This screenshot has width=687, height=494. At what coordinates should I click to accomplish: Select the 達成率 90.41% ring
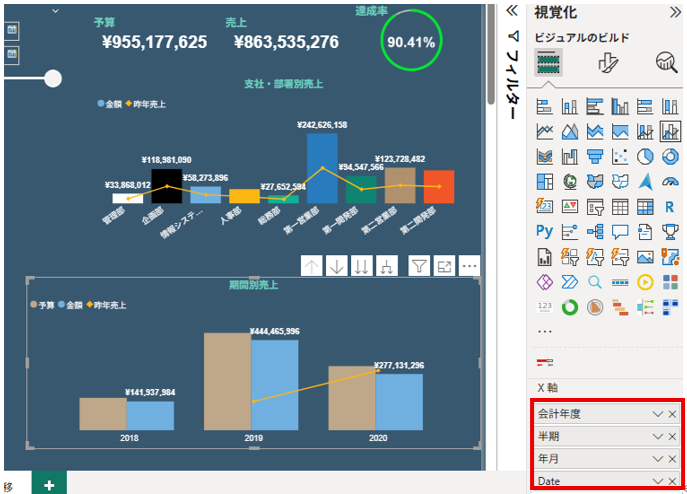(411, 40)
